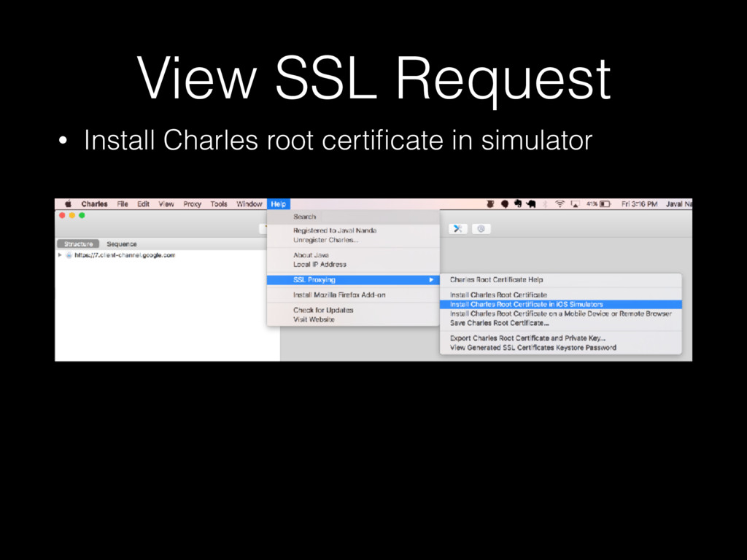Click the green zoom window button
Screen dimensions: 747x560
click(x=82, y=216)
